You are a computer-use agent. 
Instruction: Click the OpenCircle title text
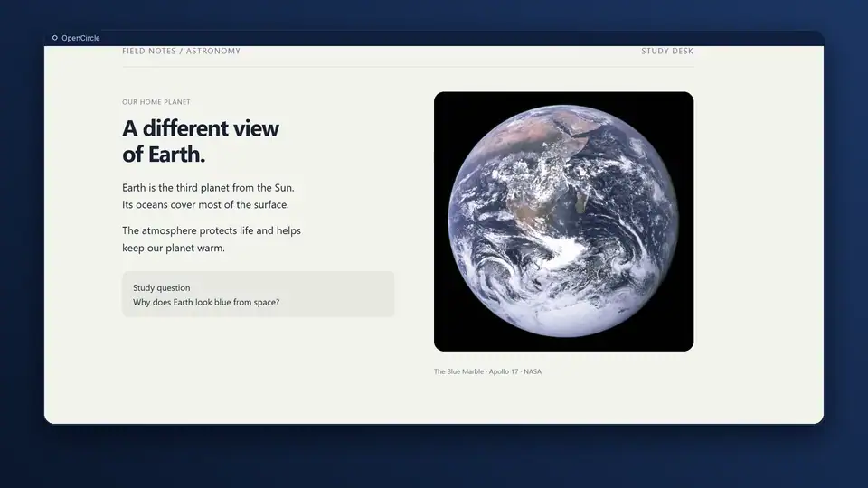click(x=80, y=38)
